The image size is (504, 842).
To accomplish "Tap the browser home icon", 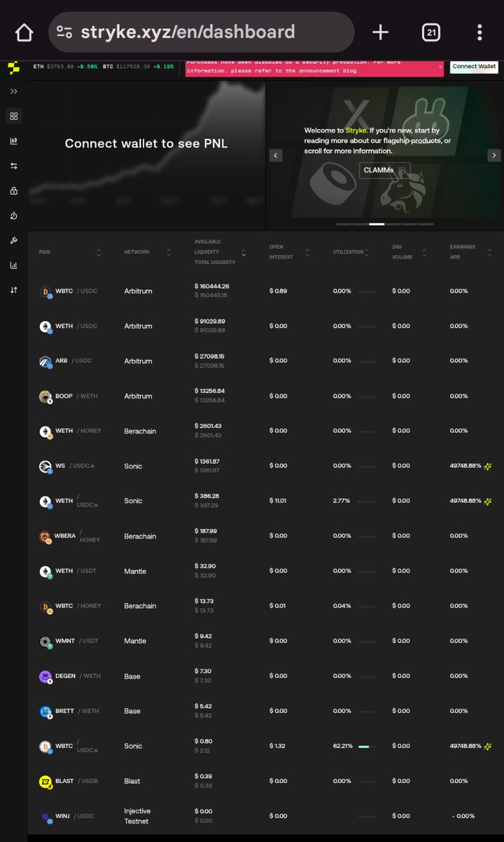I will point(24,32).
